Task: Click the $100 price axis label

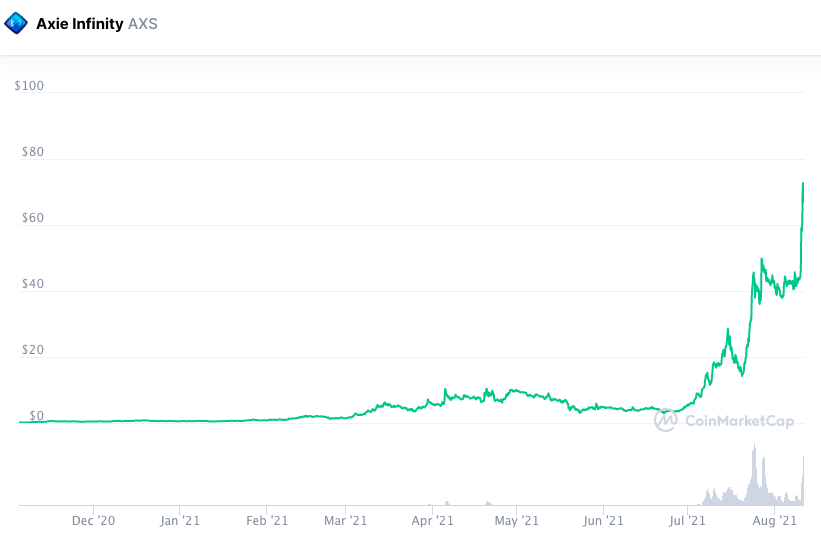Action: pyautogui.click(x=29, y=86)
